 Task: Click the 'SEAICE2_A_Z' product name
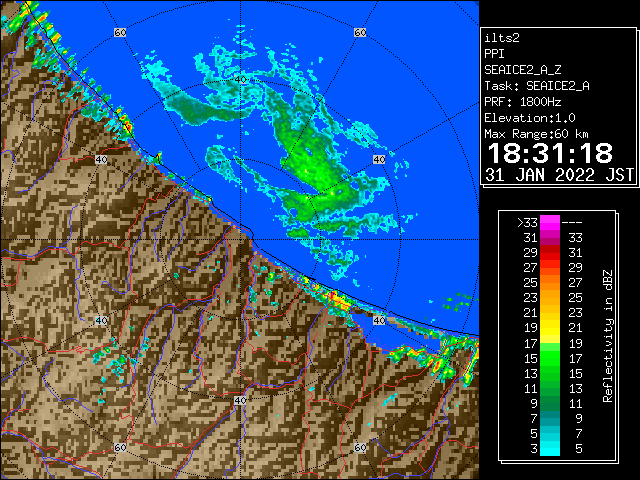523,70
